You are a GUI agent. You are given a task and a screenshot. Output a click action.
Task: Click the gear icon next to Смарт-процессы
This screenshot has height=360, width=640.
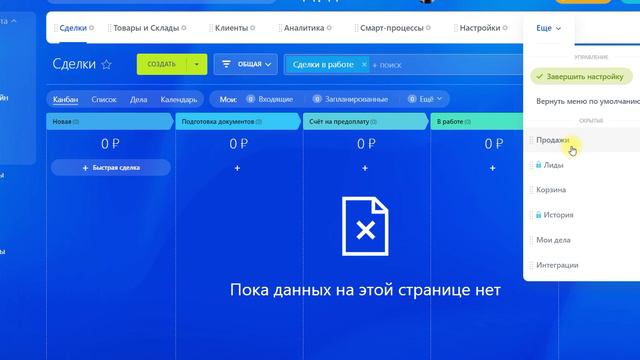(x=428, y=28)
